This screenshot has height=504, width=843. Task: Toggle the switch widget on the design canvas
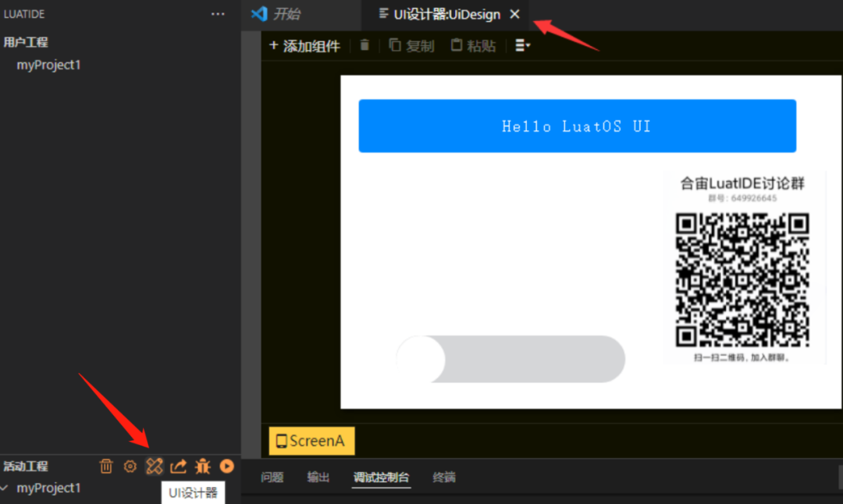[x=511, y=359]
